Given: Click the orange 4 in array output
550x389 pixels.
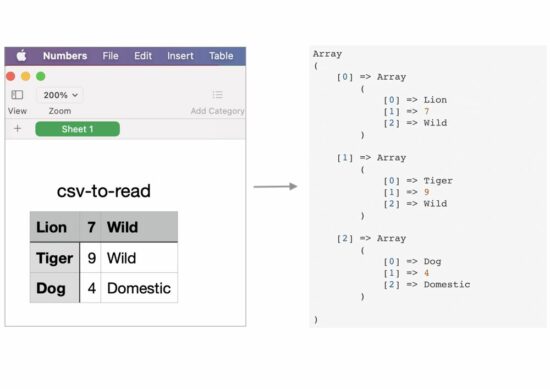Looking at the screenshot, I should point(427,273).
